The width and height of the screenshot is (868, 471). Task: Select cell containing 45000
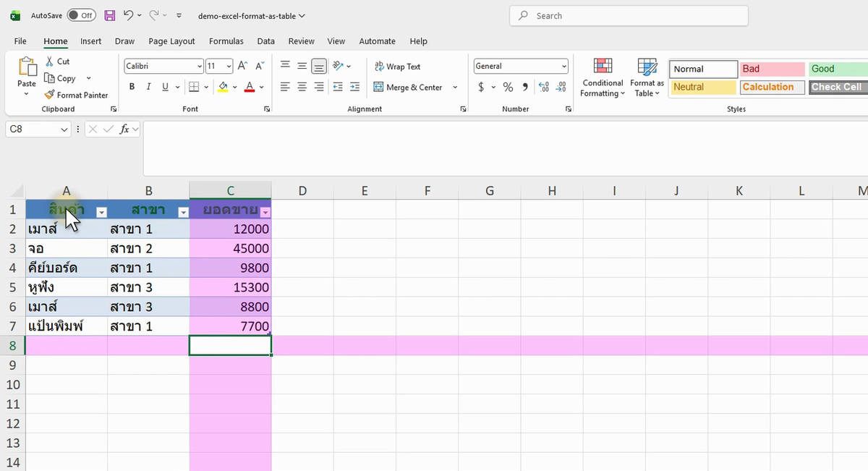230,248
